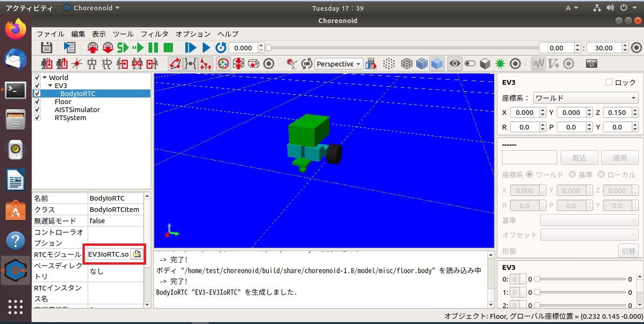This screenshot has height=324, width=644.
Task: Click the blue circular refresh icon
Action: point(221,48)
